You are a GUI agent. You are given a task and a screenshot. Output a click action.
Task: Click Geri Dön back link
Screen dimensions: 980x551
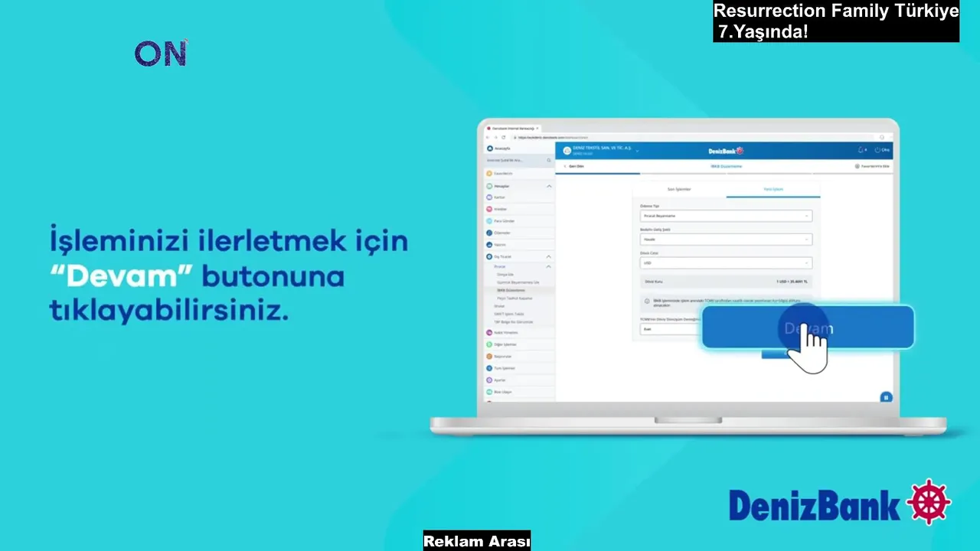(575, 166)
